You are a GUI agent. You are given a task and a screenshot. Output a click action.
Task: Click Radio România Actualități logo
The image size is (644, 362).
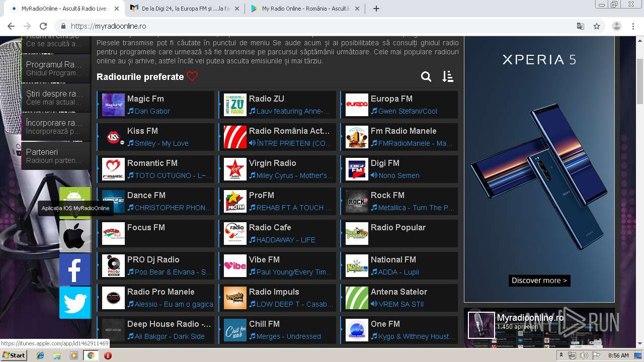(x=235, y=137)
